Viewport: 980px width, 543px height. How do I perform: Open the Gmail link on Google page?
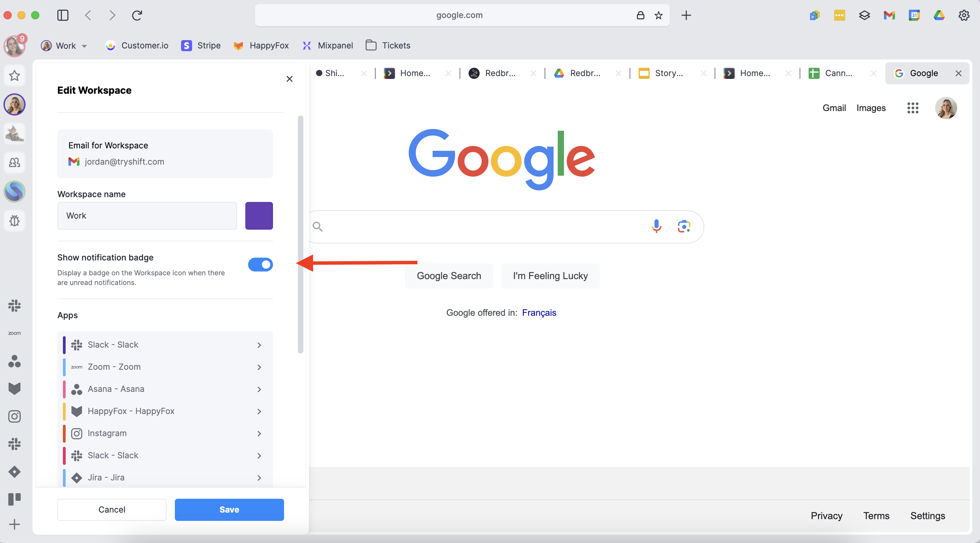834,108
